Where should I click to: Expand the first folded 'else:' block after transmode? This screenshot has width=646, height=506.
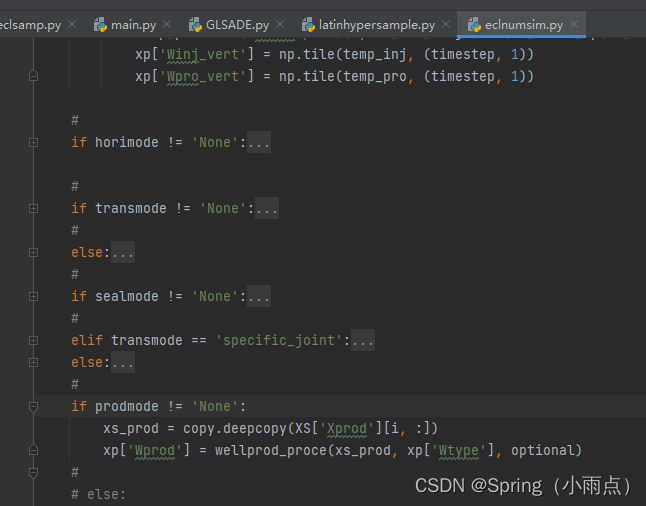pyautogui.click(x=34, y=253)
